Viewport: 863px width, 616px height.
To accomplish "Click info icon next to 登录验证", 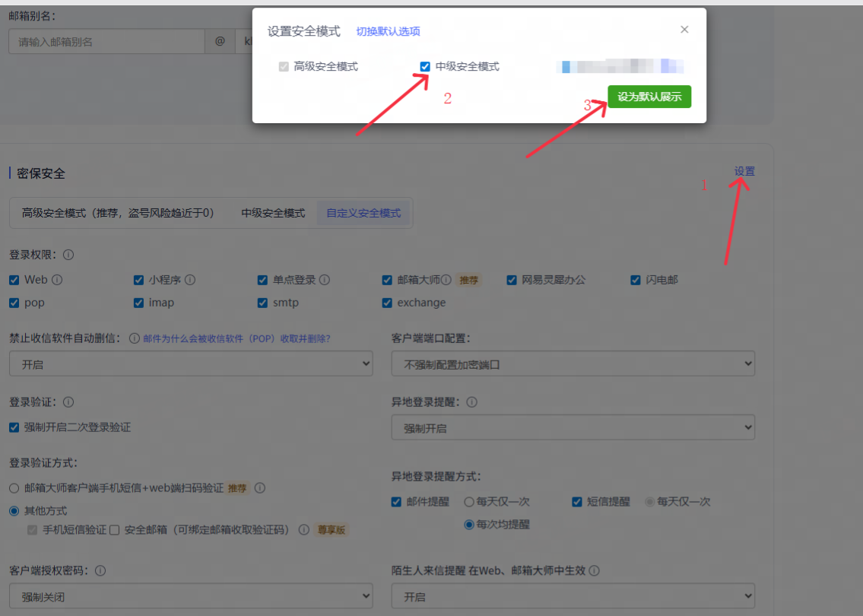I will click(68, 402).
